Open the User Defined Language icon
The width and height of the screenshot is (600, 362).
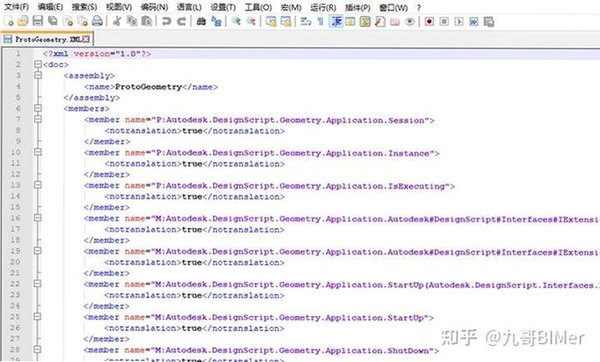[x=350, y=21]
